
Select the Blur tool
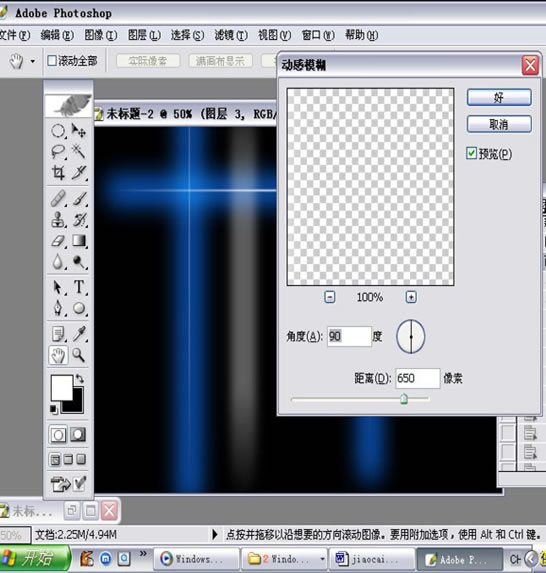[x=58, y=262]
